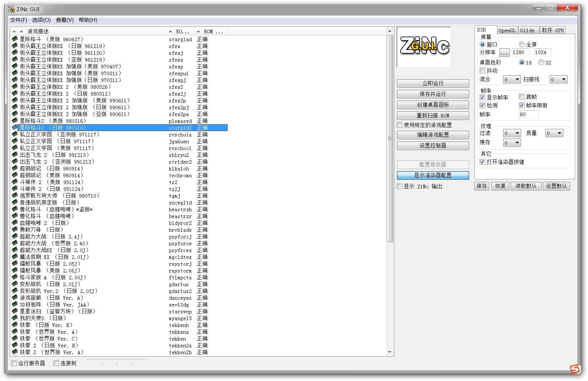The height and width of the screenshot is (381, 588).
Task: Open the 帮助(H) menu
Action: [x=88, y=20]
